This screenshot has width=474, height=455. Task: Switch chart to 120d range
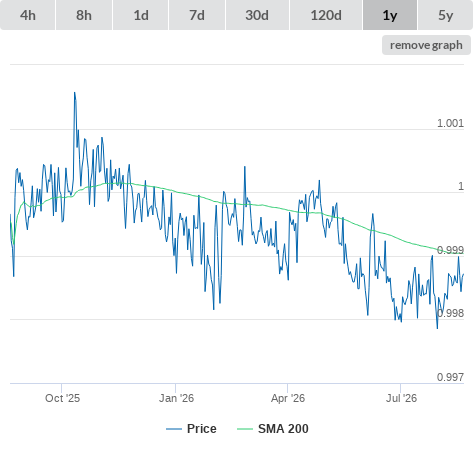coord(326,15)
